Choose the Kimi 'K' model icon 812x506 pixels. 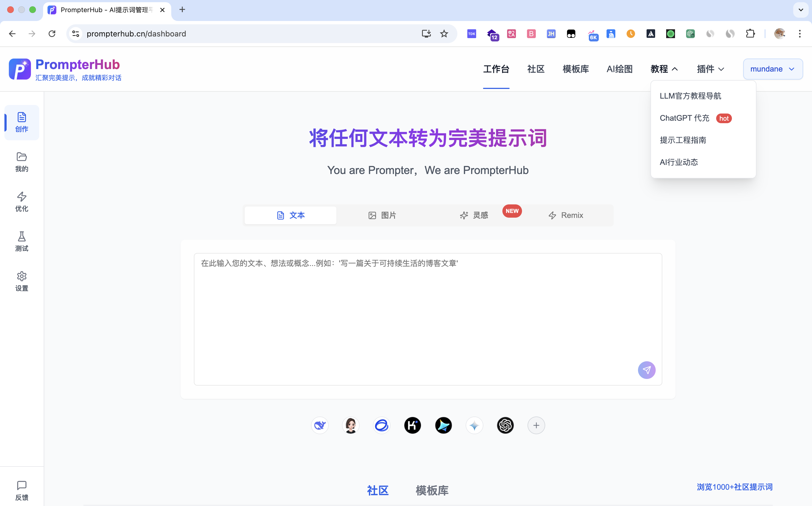coord(412,425)
